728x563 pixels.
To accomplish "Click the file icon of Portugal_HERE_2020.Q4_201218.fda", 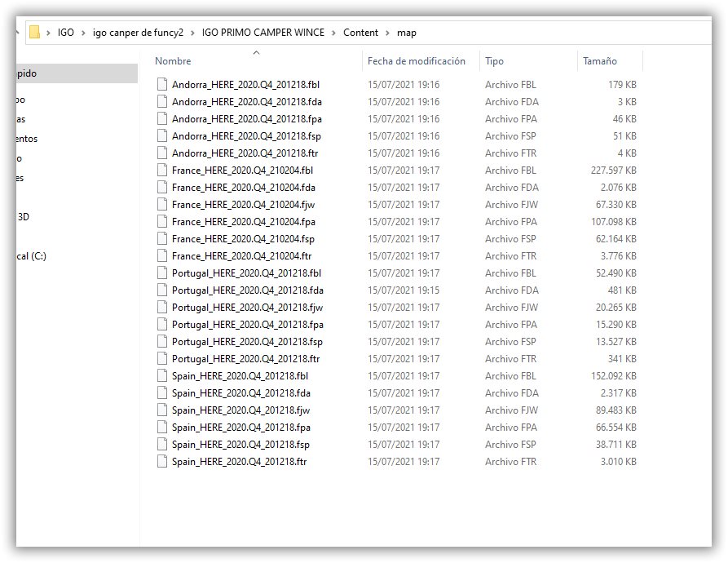I will tap(162, 290).
